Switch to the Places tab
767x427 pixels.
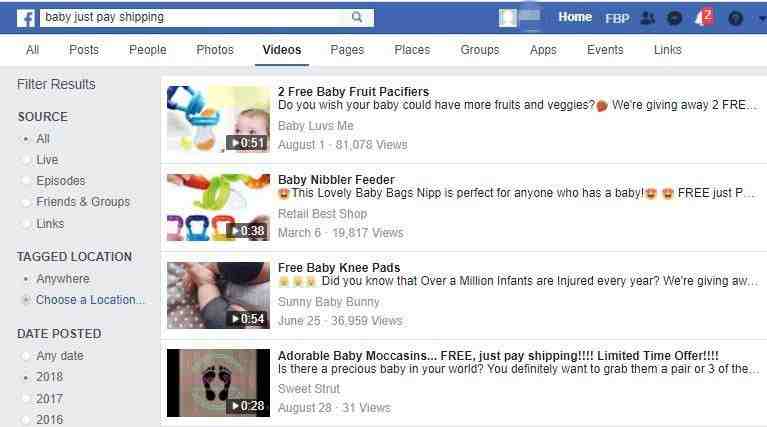412,50
